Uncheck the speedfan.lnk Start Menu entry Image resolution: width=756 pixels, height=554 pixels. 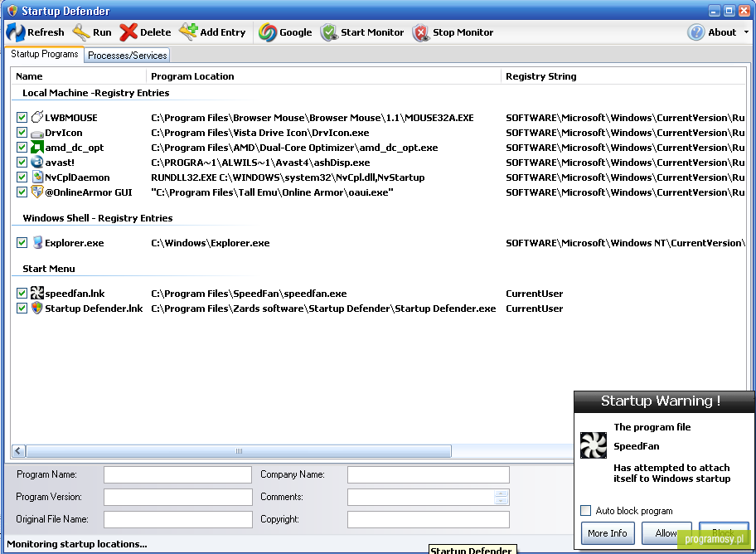coord(22,293)
